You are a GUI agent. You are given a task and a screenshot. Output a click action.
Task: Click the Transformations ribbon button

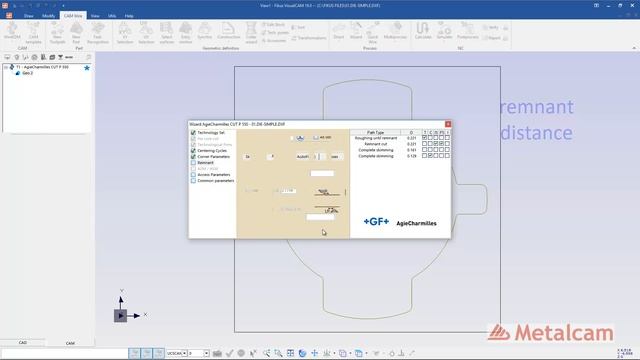309,38
